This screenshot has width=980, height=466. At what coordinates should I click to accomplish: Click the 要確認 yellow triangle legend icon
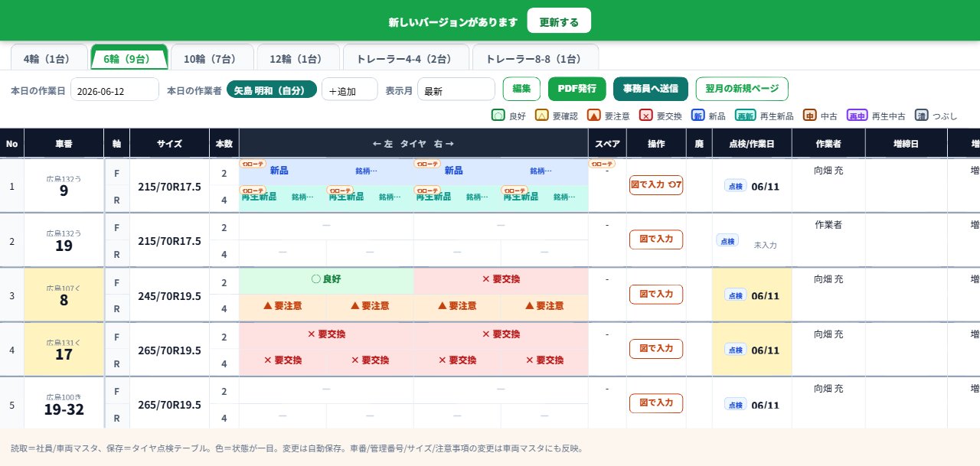coord(541,116)
